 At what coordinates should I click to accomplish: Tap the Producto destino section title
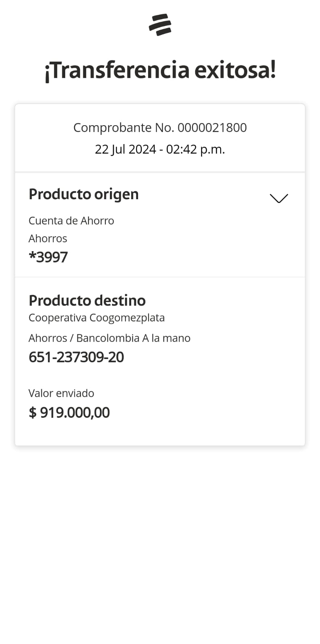tap(87, 300)
